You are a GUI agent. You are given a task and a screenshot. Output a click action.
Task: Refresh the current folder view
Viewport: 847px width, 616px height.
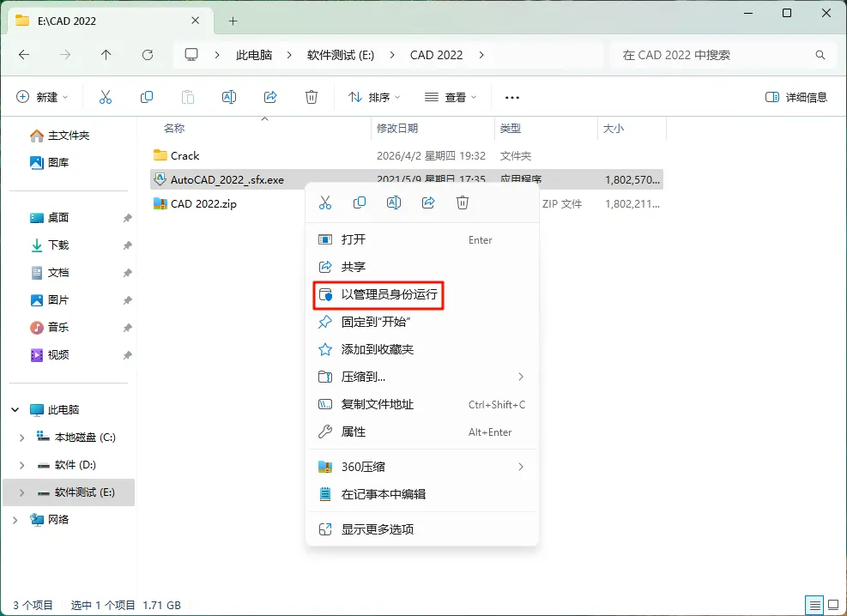[148, 55]
